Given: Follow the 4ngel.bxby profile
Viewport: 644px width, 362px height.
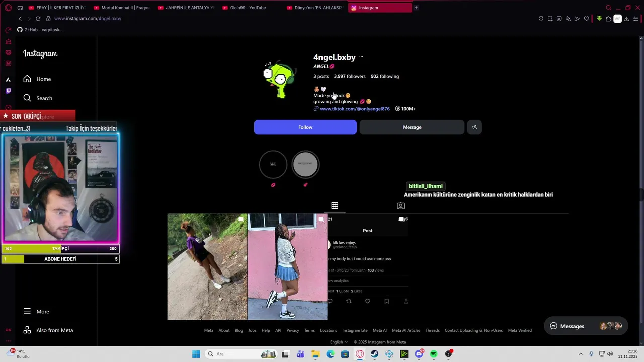Looking at the screenshot, I should point(305,127).
